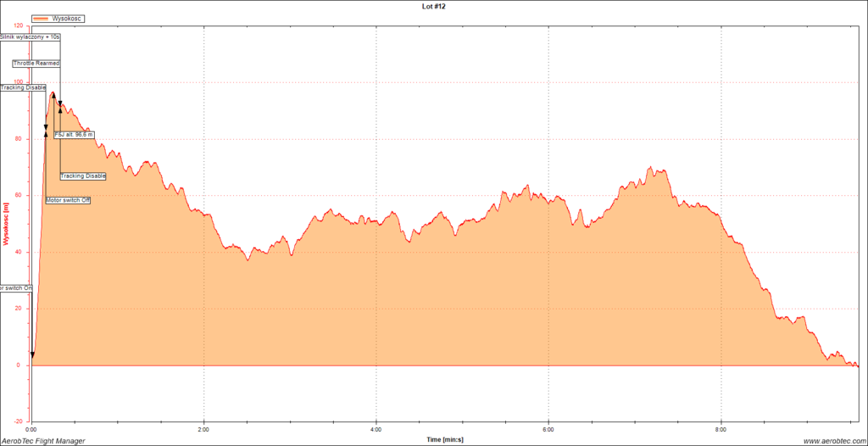Select the Wysokosc legend label text
The image size is (868, 446).
coord(67,18)
